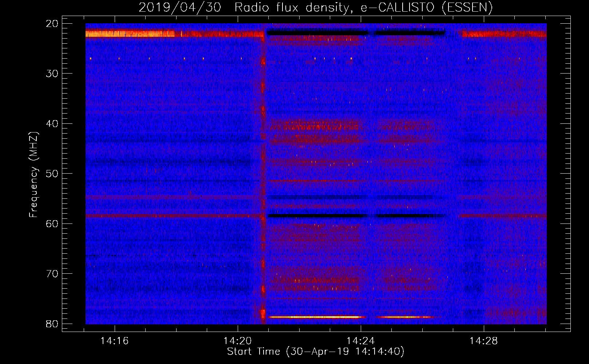This screenshot has height=364, width=589.
Task: Click the 14:20 time tick label
Action: (237, 341)
